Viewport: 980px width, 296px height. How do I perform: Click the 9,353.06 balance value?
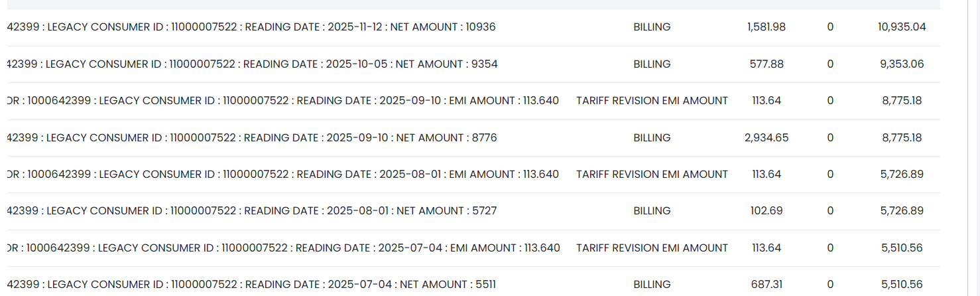pyautogui.click(x=902, y=64)
